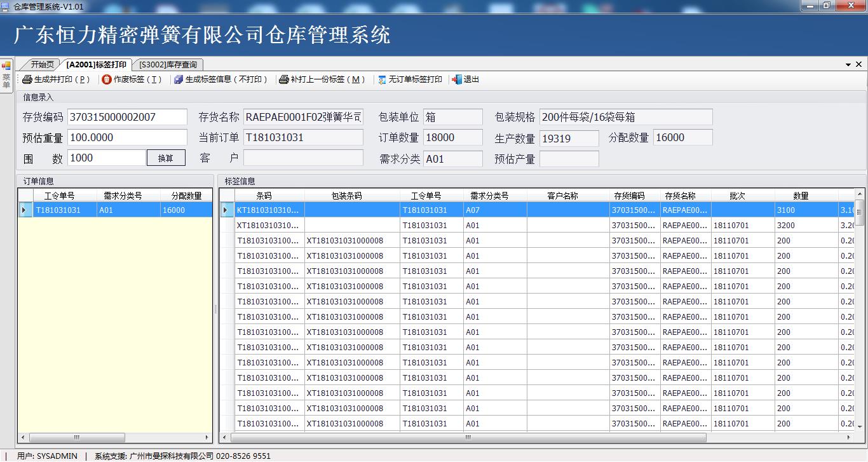
Task: Click the 存货名称 field
Action: (x=303, y=117)
